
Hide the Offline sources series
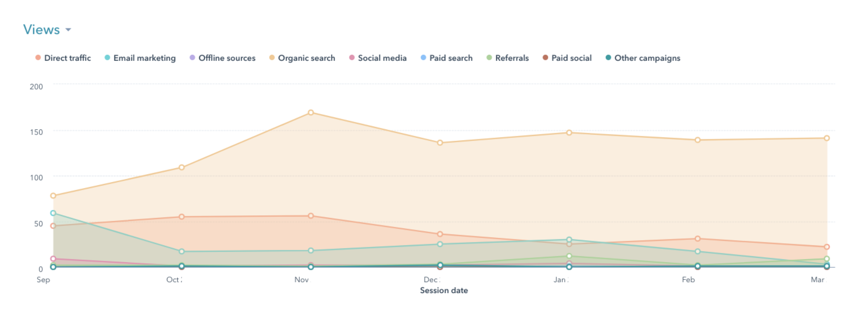pyautogui.click(x=227, y=58)
